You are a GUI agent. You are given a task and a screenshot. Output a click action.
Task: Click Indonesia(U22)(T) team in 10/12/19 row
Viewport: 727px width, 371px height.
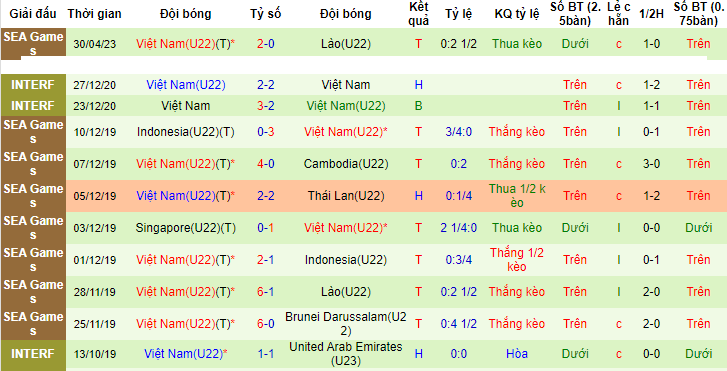click(x=185, y=132)
